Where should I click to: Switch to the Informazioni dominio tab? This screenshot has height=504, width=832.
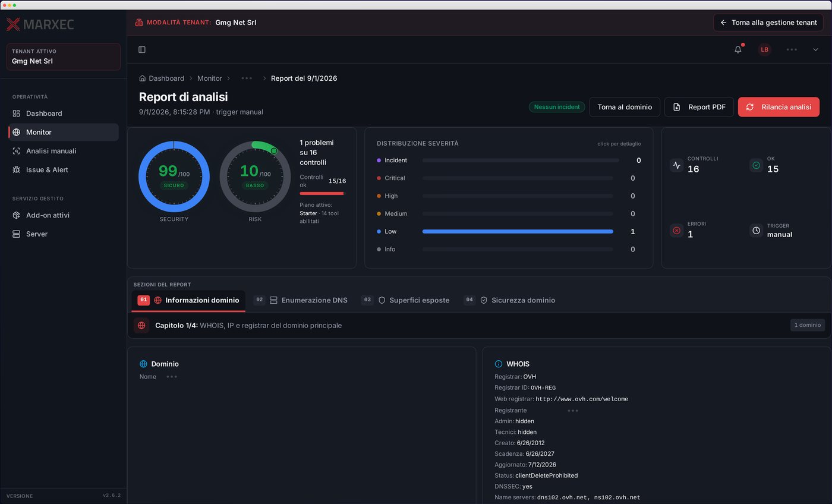click(188, 301)
